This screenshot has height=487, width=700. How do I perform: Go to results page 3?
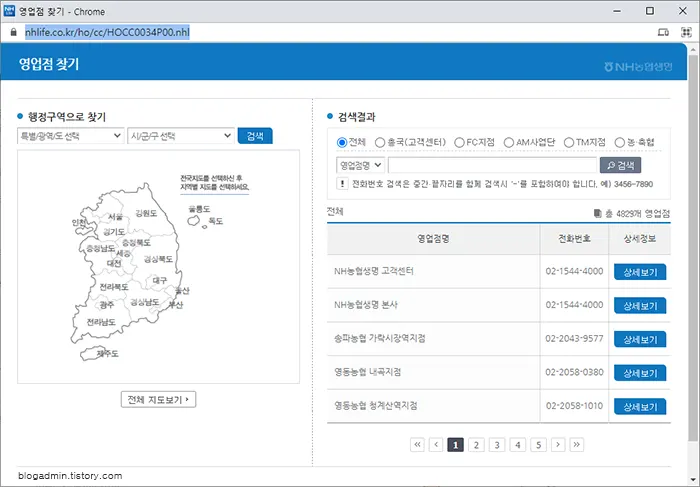[497, 445]
